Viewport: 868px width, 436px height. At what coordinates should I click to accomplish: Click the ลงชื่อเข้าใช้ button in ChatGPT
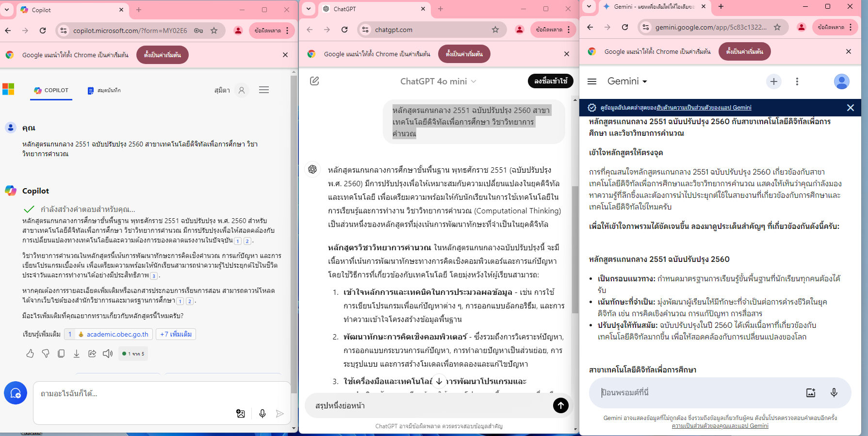click(x=550, y=81)
